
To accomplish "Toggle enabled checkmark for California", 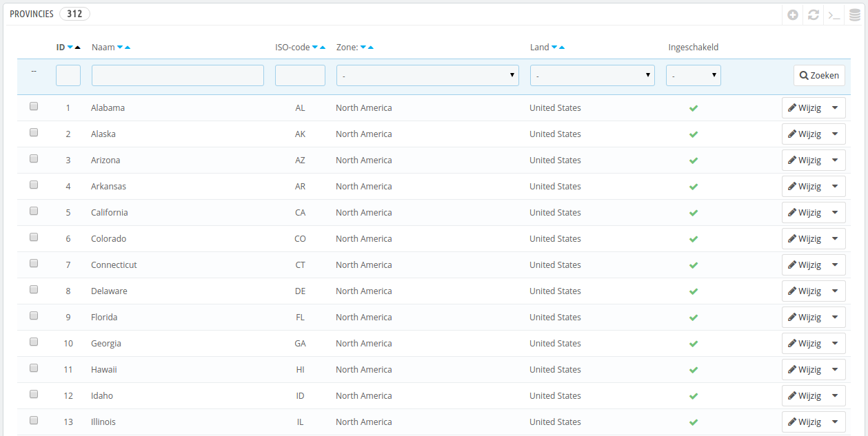I will (x=694, y=213).
